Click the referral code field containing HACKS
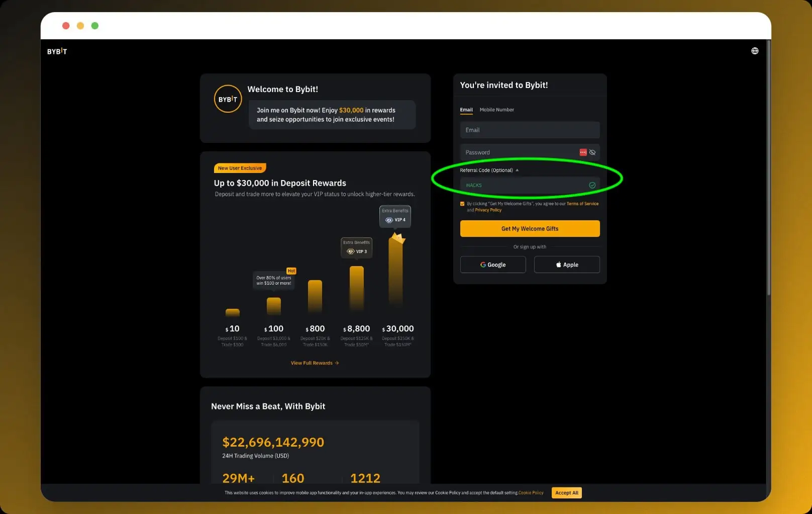Viewport: 812px width, 514px height. 530,185
